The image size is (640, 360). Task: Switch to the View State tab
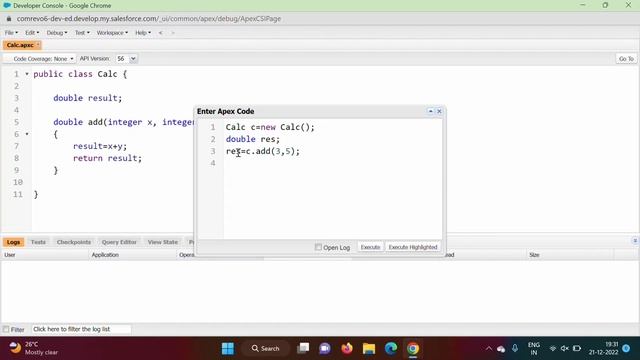(x=162, y=242)
